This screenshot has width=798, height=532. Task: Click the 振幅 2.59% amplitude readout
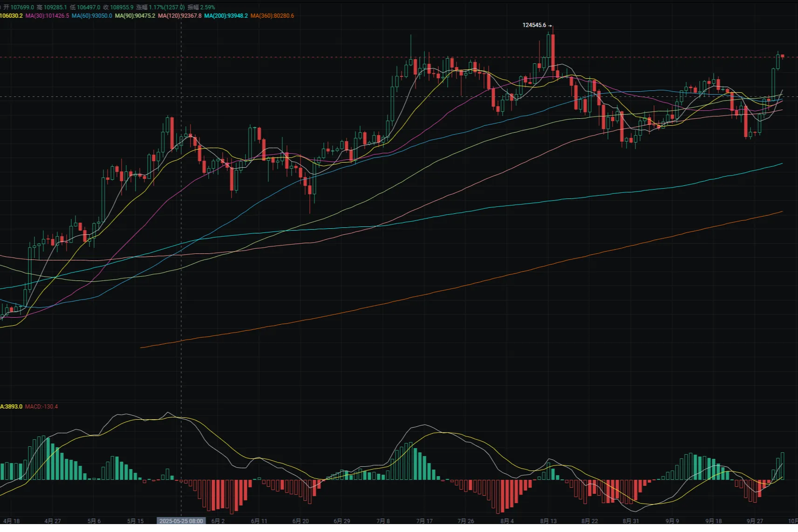201,7
